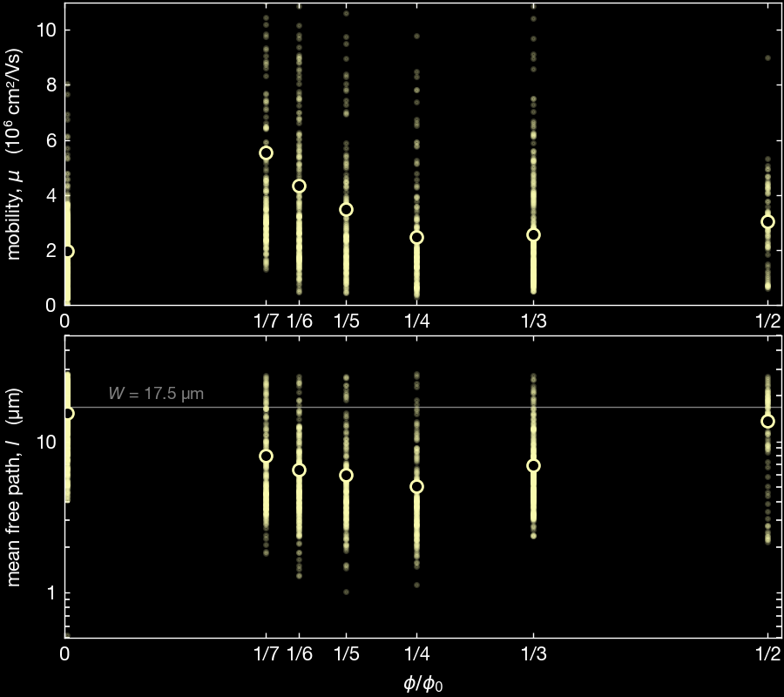
Task: Click the y-axis value 4 on mobility plot
Action: [51, 195]
